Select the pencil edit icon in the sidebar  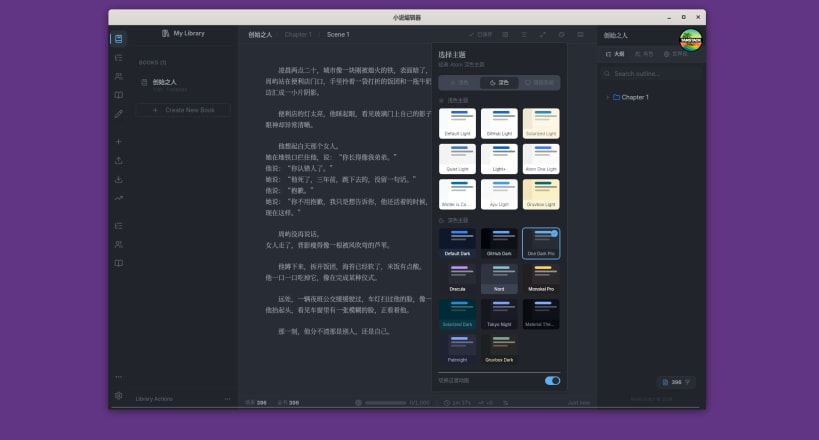(x=119, y=113)
